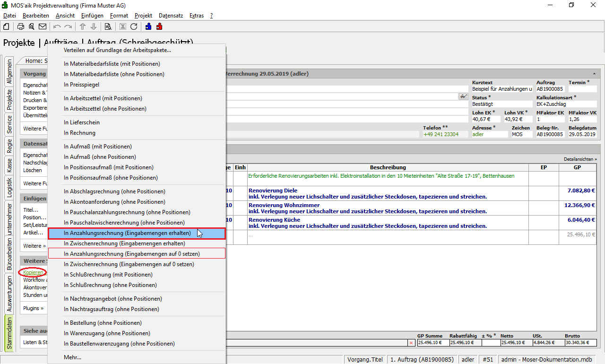The width and height of the screenshot is (605, 364).
Task: Click the refresh arrow toolbar icon
Action: click(134, 26)
